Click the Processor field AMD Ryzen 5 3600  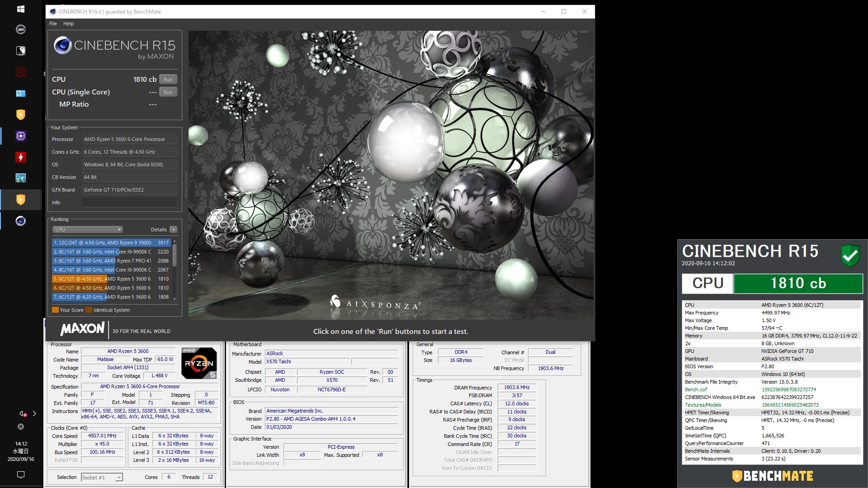point(129,139)
